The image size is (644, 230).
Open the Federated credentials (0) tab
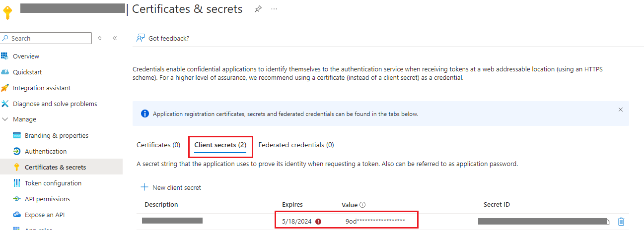pyautogui.click(x=296, y=145)
